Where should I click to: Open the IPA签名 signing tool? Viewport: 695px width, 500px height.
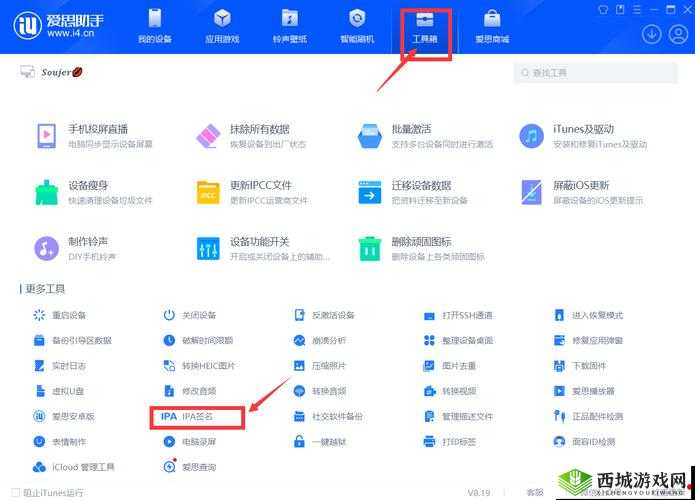click(x=187, y=416)
